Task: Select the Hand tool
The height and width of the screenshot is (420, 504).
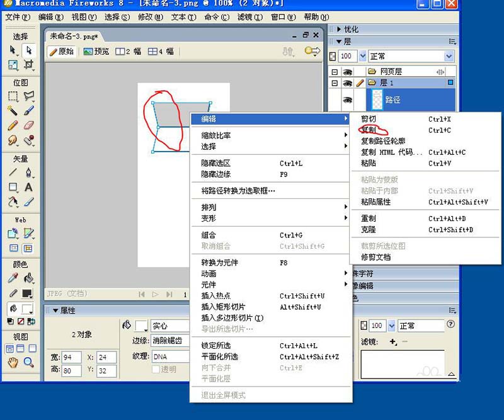Action: [13, 362]
